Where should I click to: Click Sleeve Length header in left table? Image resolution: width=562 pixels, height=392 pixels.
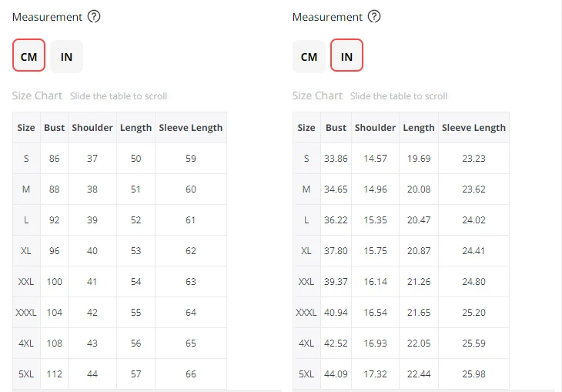click(190, 128)
